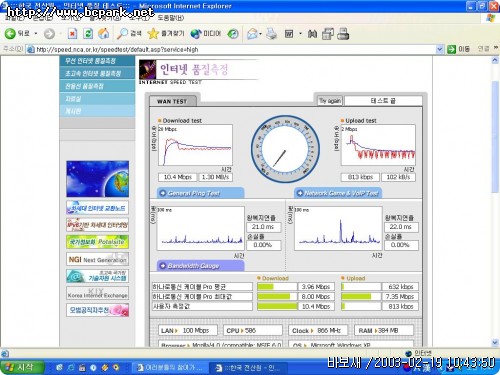
Task: Click the page scrollbar up arrow
Action: tap(495, 61)
